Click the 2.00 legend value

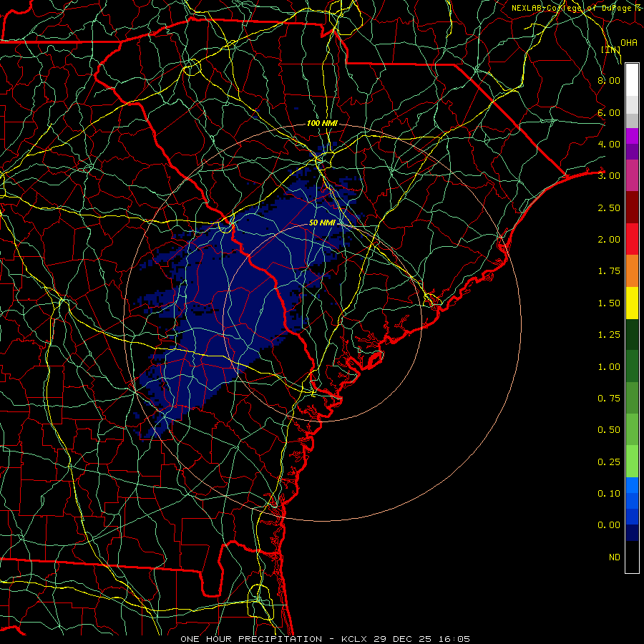[609, 240]
